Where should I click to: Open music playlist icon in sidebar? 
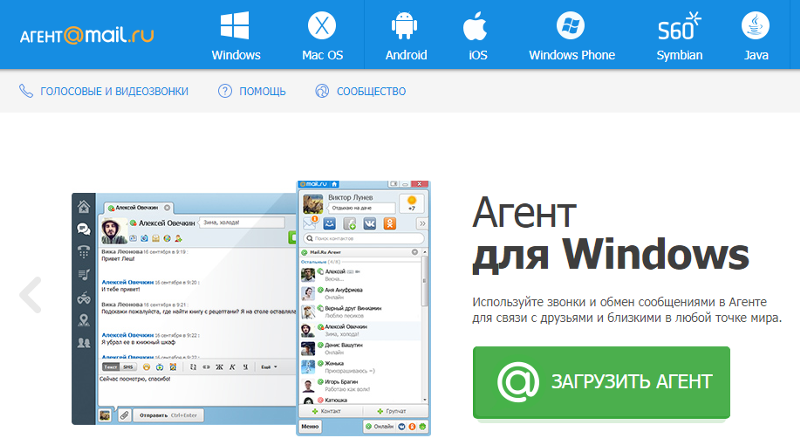pyautogui.click(x=84, y=275)
